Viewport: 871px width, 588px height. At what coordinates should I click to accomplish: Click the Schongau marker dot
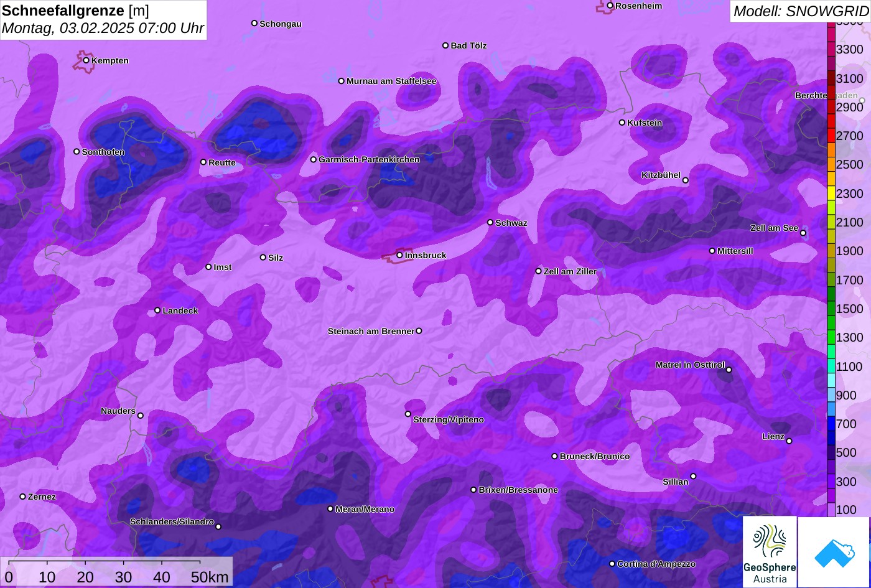[254, 23]
